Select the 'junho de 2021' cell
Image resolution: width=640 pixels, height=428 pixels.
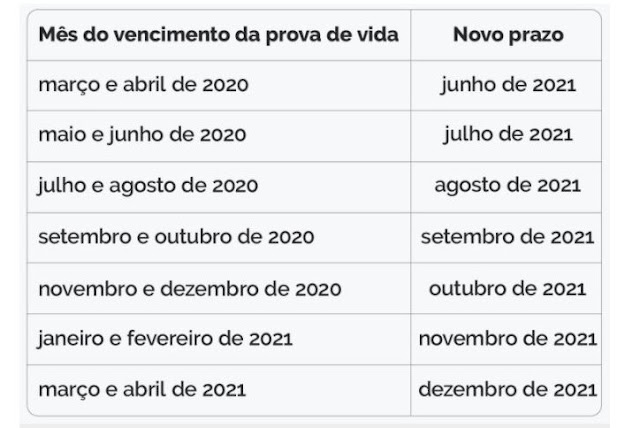pos(508,85)
